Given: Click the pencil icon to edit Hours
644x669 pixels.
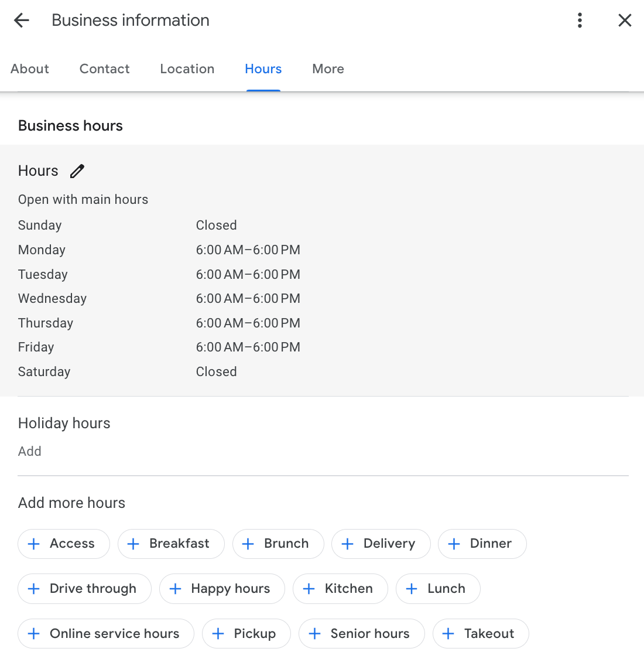Looking at the screenshot, I should pyautogui.click(x=77, y=171).
